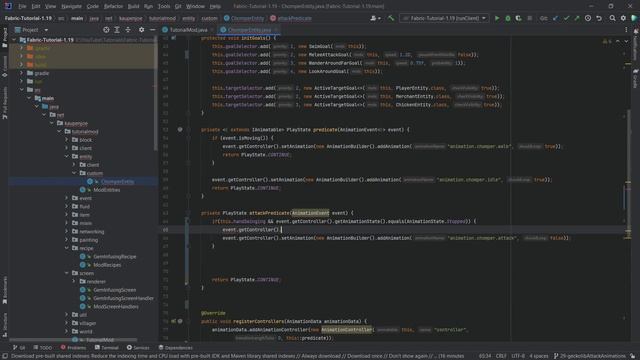Start the Debug run icon
The image size is (640, 360).
point(508,18)
